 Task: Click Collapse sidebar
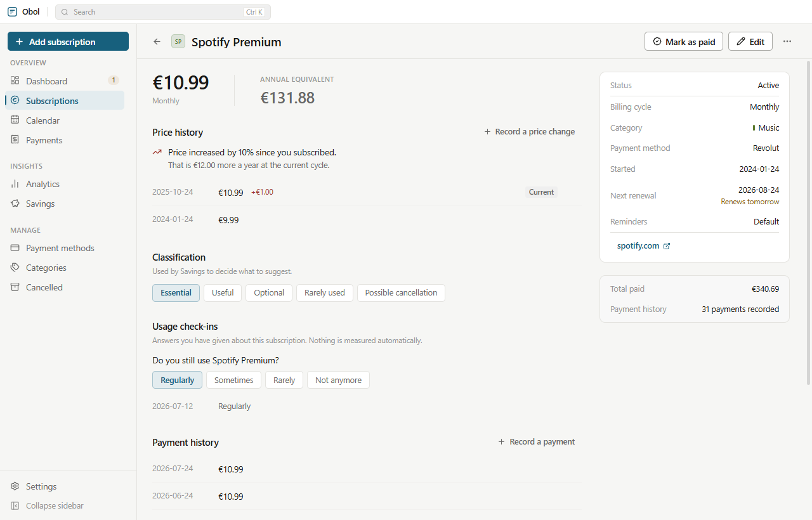(68, 505)
